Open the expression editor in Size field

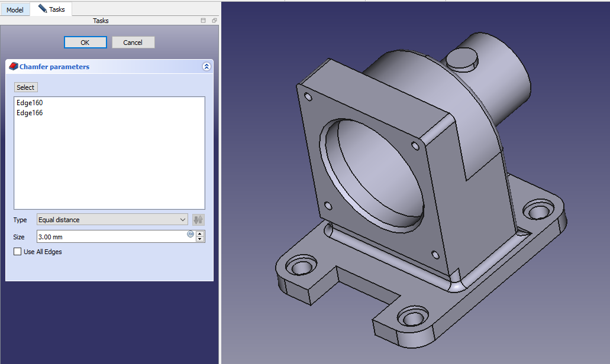coord(191,234)
